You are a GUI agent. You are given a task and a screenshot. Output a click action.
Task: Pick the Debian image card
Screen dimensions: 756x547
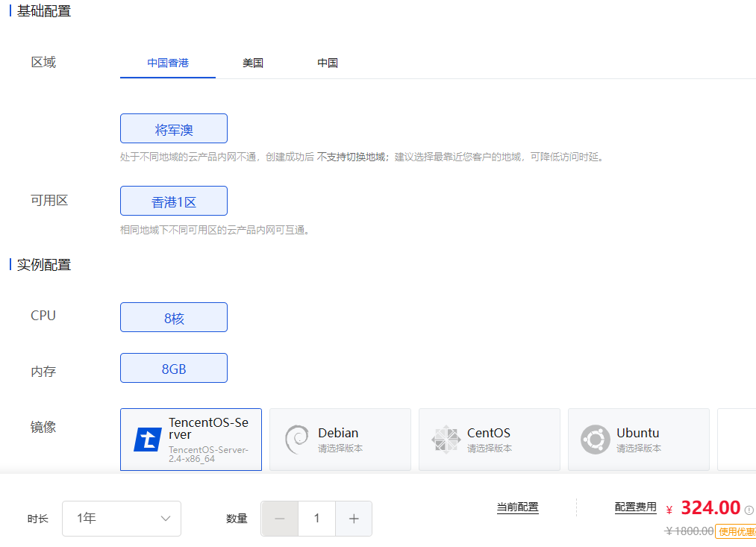(340, 440)
